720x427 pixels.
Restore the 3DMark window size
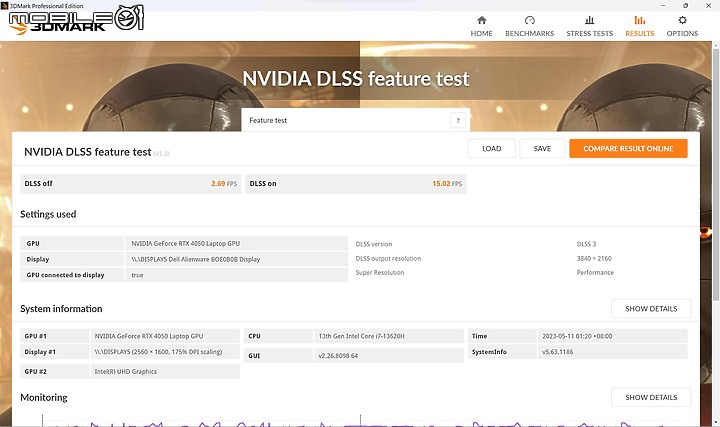[x=686, y=6]
